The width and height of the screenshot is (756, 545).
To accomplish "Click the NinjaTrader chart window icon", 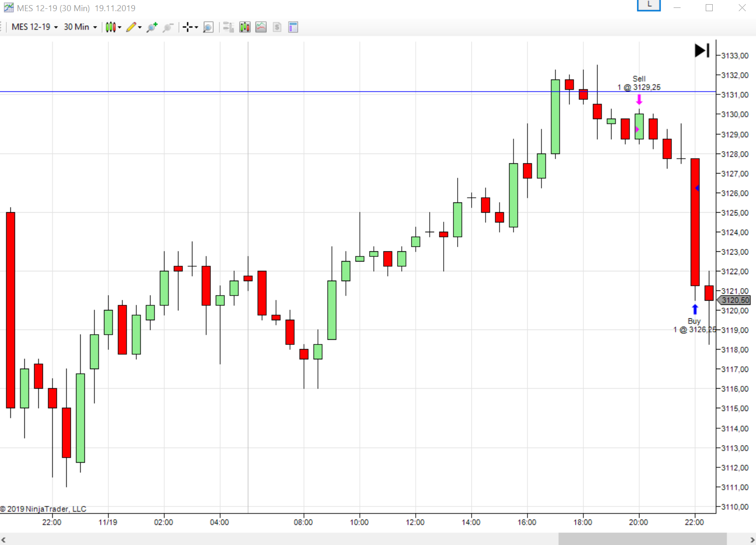I will [8, 7].
